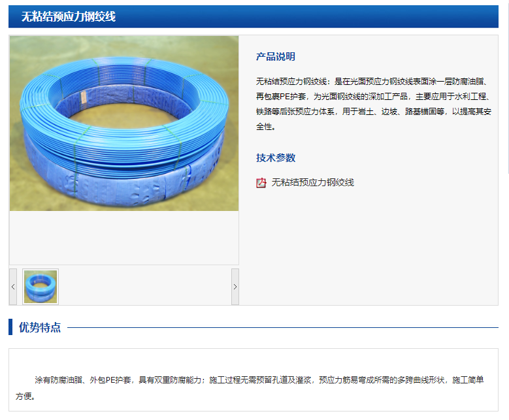Image resolution: width=509 pixels, height=420 pixels.
Task: Click the 技术参数 heading
Action: point(275,157)
